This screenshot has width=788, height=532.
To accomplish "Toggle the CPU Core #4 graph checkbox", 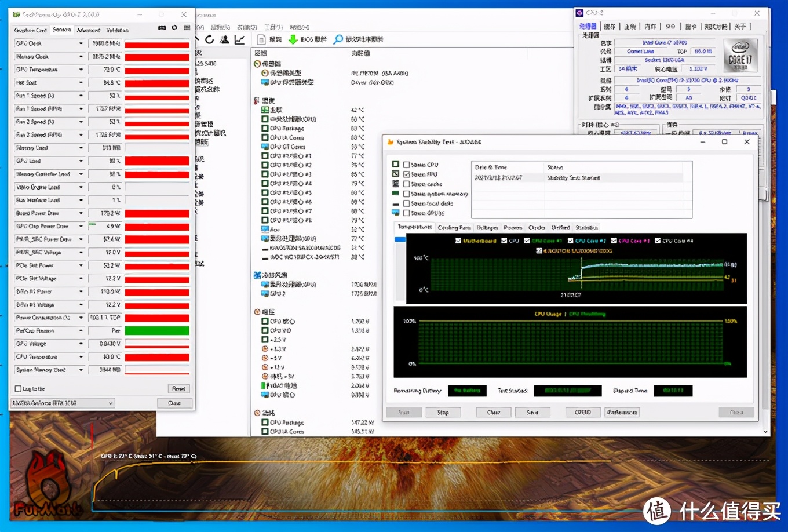I will coord(658,241).
